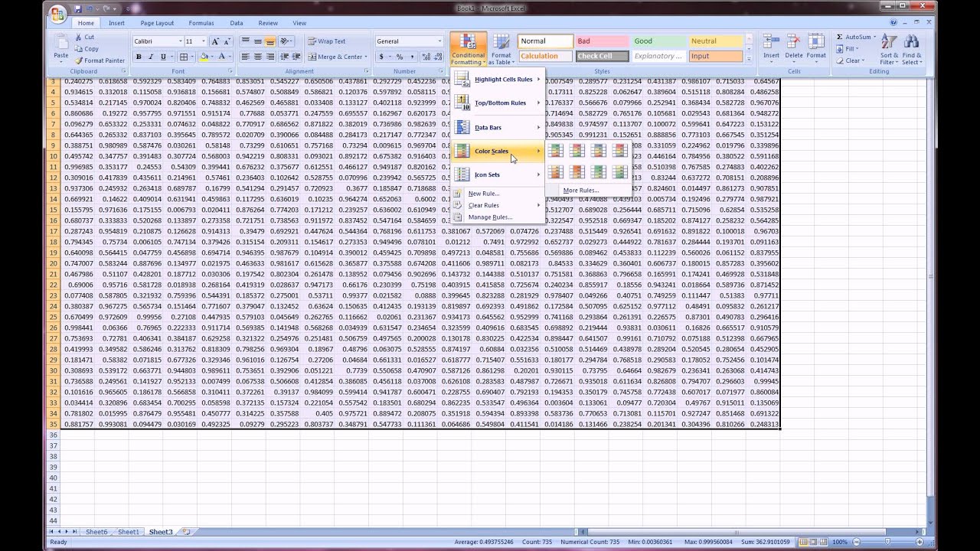The width and height of the screenshot is (980, 551).
Task: Toggle center horizontal alignment
Action: [258, 57]
